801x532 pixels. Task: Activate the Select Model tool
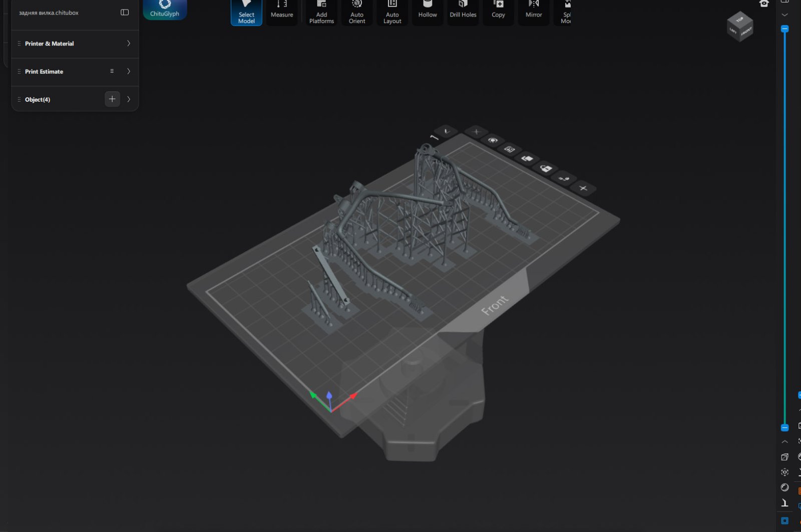click(246, 13)
